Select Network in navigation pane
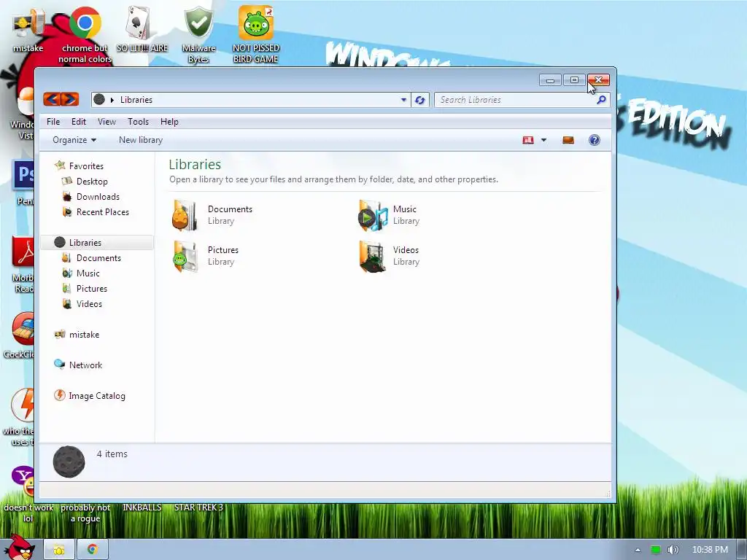The height and width of the screenshot is (560, 747). coord(85,365)
